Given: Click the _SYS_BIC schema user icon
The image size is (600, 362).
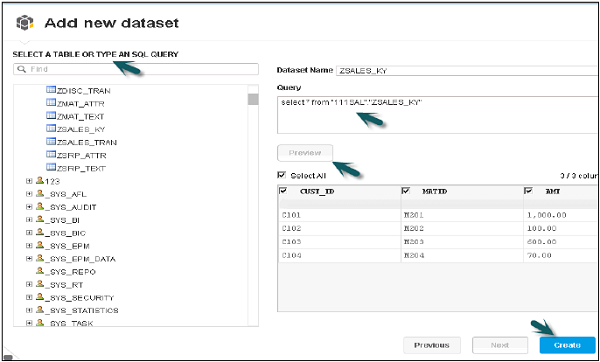Looking at the screenshot, I should [40, 232].
